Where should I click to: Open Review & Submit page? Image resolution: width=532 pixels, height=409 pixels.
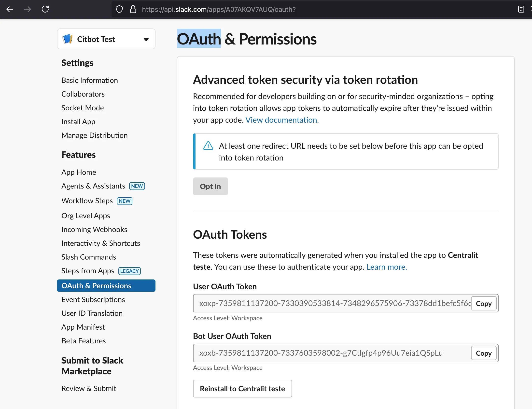[x=89, y=389]
